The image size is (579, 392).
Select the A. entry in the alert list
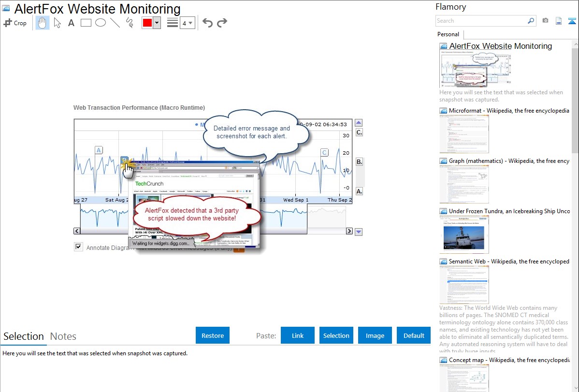pos(359,191)
